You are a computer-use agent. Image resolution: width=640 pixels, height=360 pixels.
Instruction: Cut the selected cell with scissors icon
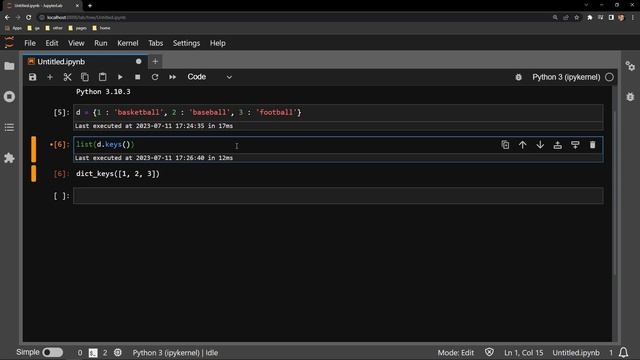(x=67, y=77)
